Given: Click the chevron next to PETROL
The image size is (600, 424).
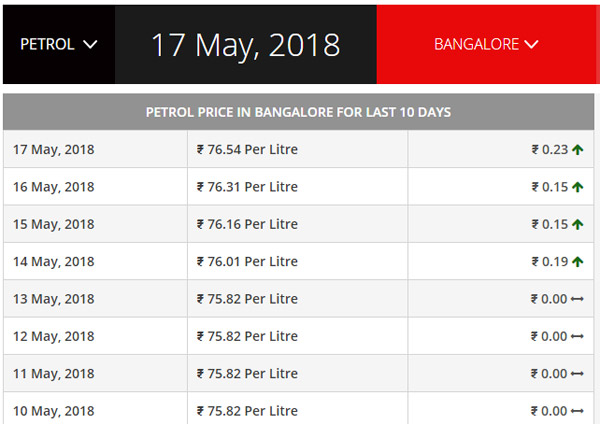Looking at the screenshot, I should click(x=91, y=44).
